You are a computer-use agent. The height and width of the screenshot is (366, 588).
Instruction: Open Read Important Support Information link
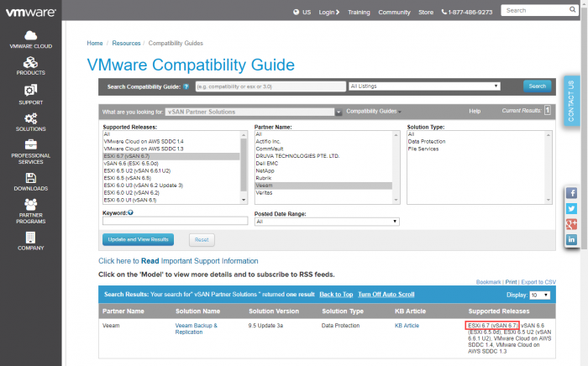[178, 261]
